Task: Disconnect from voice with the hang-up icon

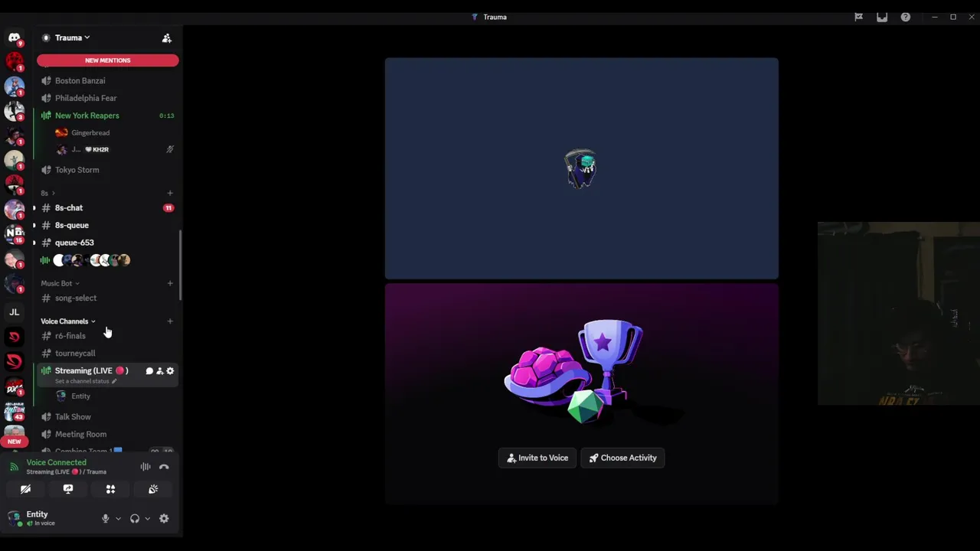Action: click(164, 467)
